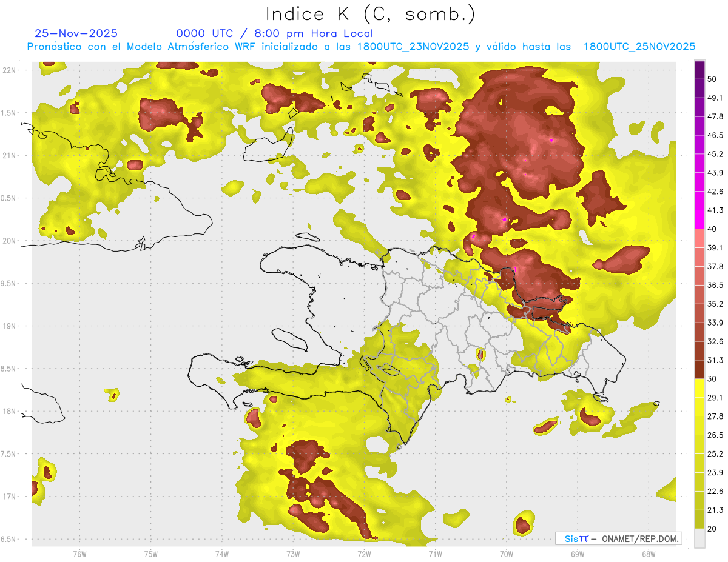Image resolution: width=728 pixels, height=562 pixels.
Task: Click '0000 UTC / 8:00 pm Hora Local' text
Action: click(x=275, y=33)
